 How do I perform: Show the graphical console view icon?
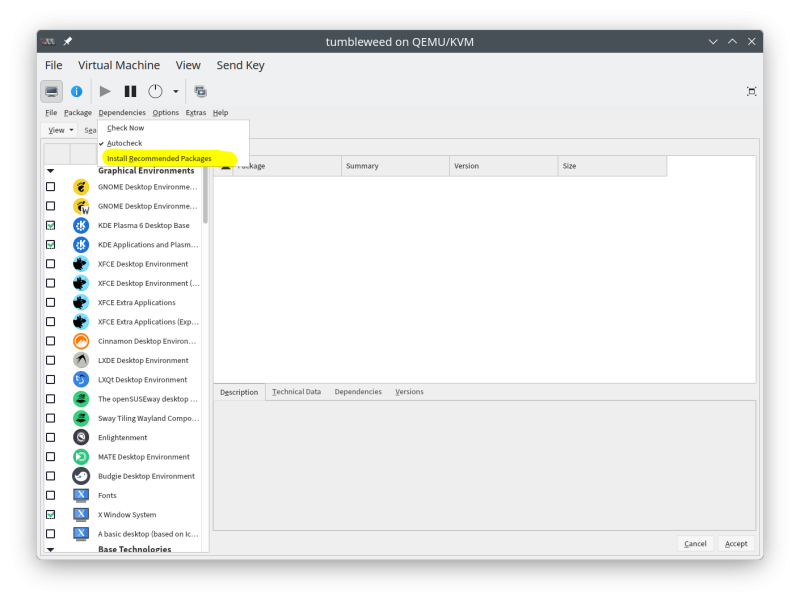(x=52, y=91)
